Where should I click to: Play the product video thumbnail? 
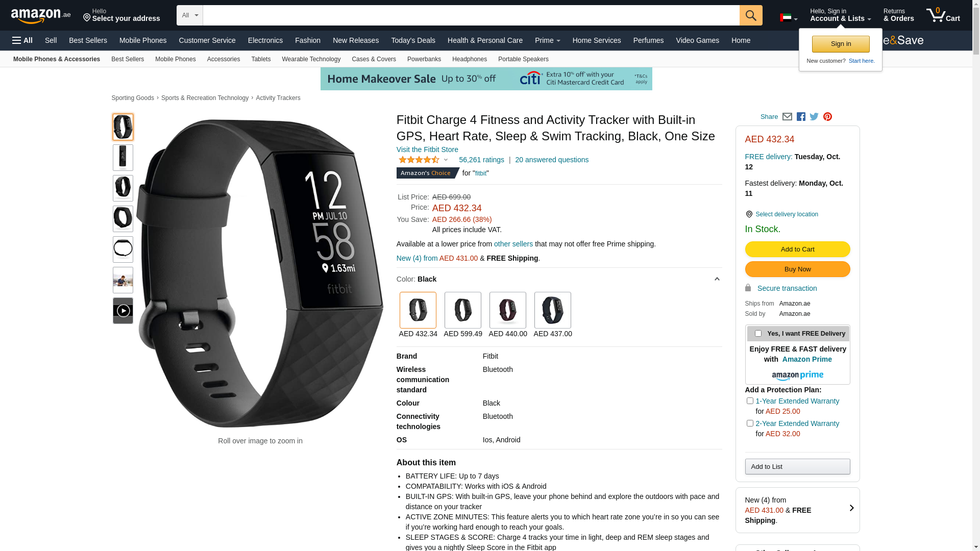coord(123,311)
